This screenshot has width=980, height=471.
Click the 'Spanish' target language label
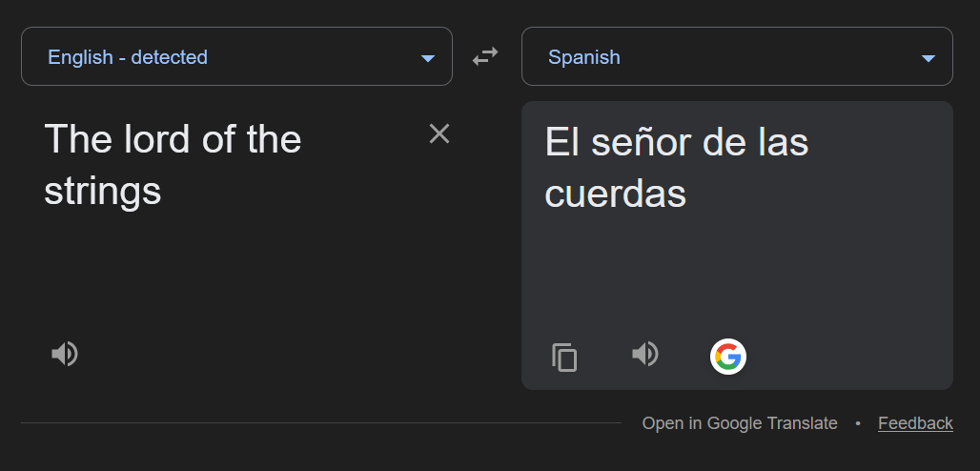coord(583,57)
